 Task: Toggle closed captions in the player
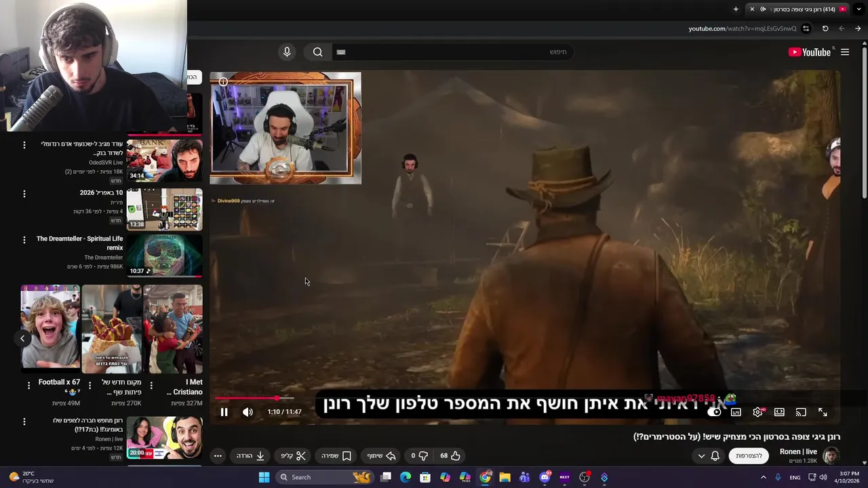[x=736, y=412]
